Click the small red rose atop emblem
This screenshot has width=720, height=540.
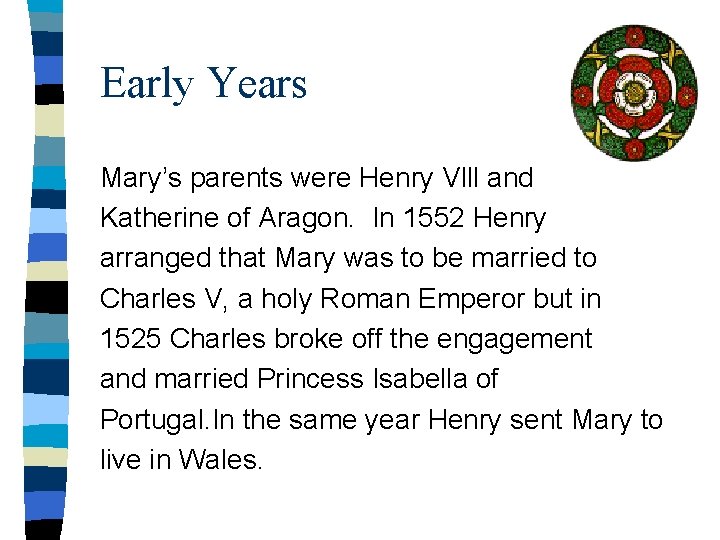click(x=635, y=37)
